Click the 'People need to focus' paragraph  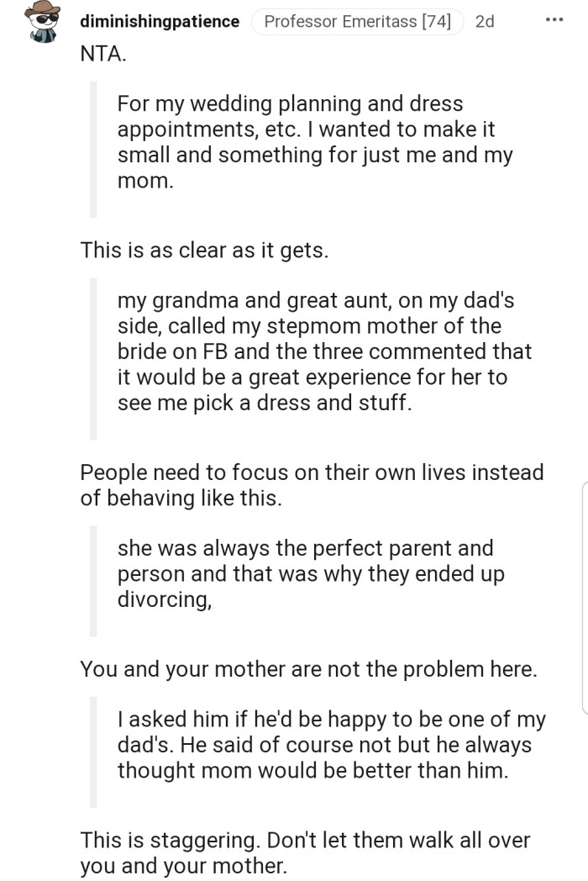[x=311, y=484]
